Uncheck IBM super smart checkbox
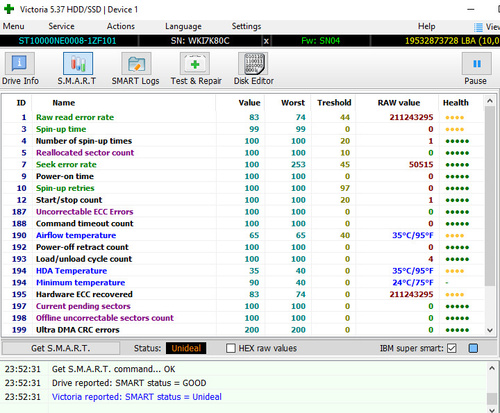 pos(452,348)
